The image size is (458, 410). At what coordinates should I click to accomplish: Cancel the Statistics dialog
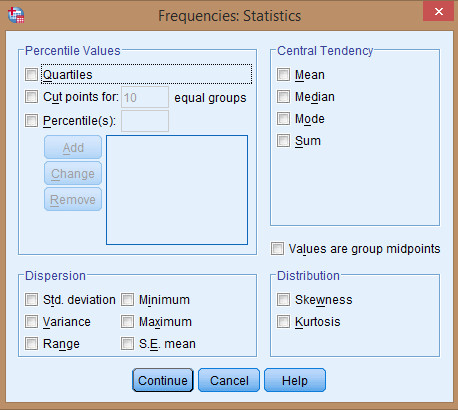[229, 380]
